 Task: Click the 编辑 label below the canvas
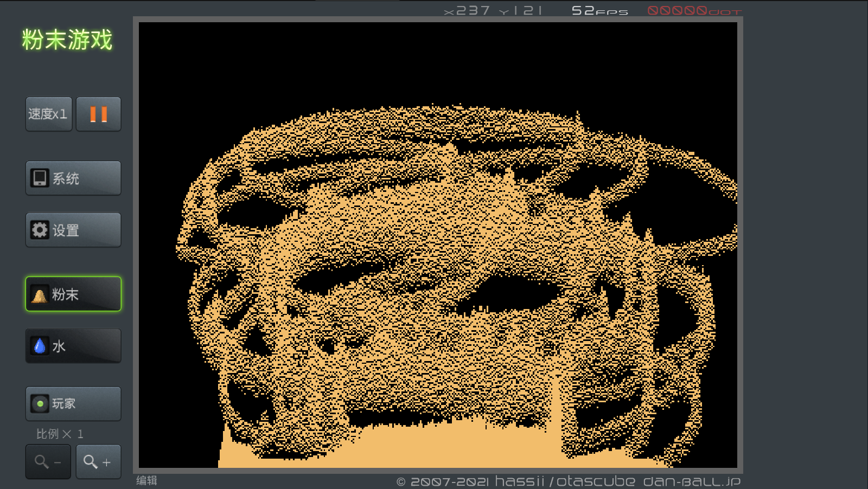pyautogui.click(x=146, y=481)
